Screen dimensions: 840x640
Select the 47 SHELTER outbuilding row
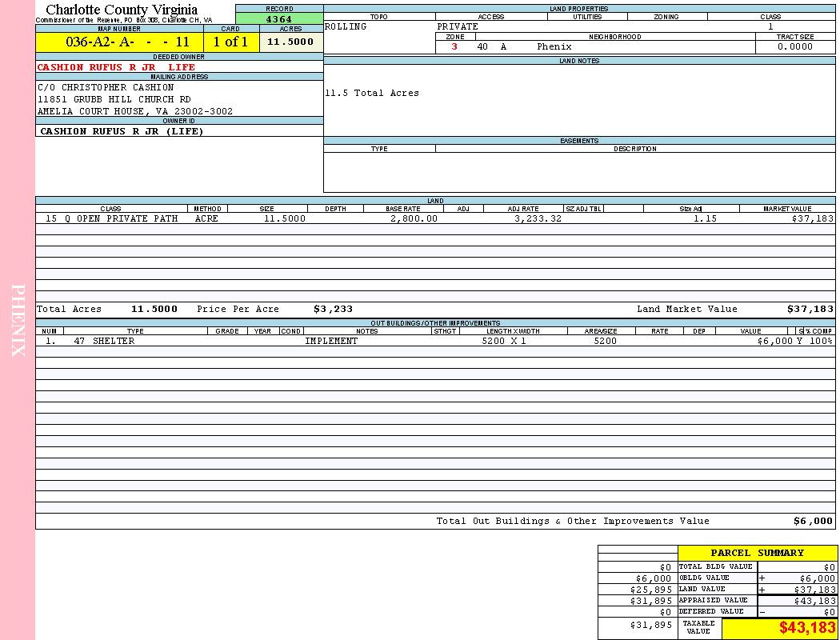point(104,341)
